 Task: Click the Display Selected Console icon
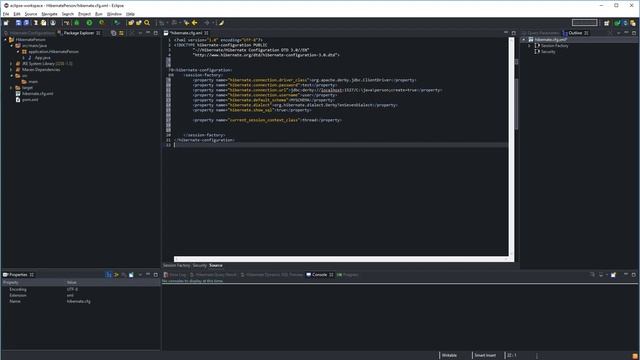tap(601, 275)
